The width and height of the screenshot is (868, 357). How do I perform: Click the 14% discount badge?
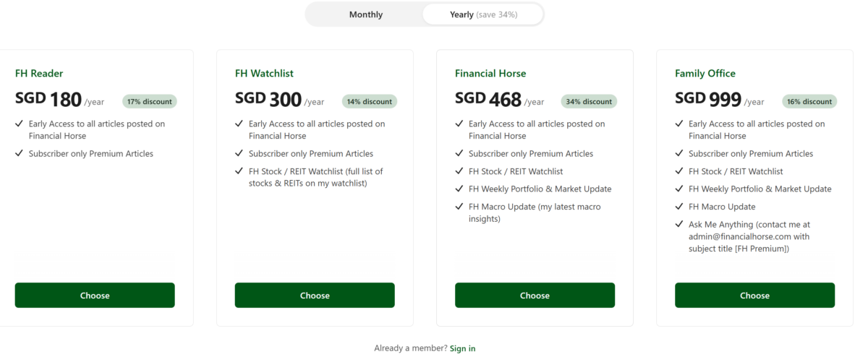point(370,102)
